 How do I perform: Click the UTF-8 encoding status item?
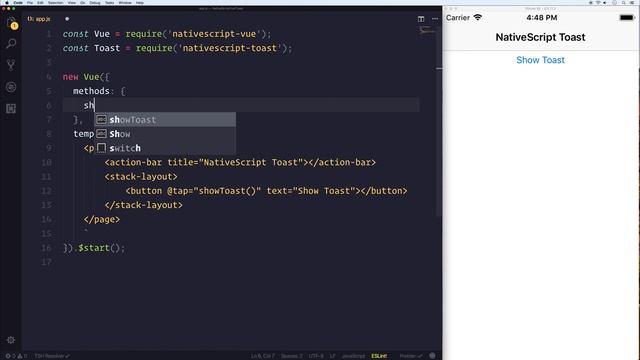[x=316, y=356]
